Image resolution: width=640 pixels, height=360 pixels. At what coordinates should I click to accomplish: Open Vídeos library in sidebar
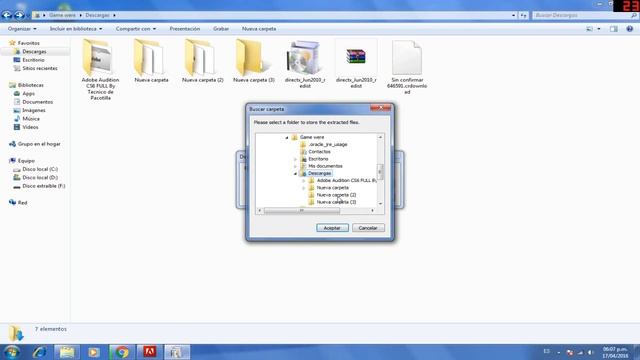[x=30, y=127]
